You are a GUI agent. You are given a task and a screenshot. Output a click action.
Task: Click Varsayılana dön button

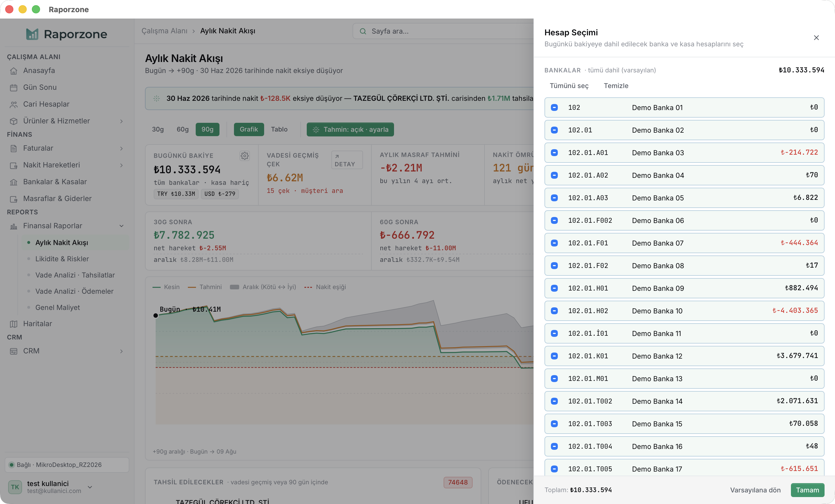pyautogui.click(x=755, y=490)
